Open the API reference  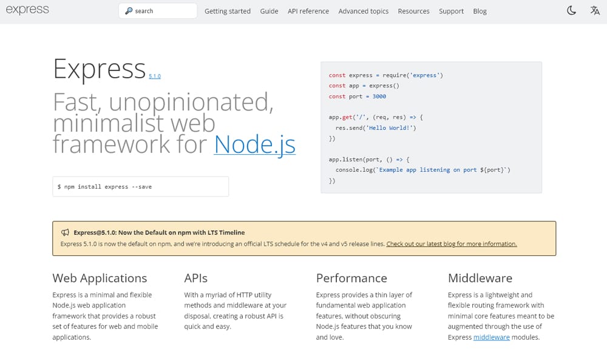(x=308, y=11)
